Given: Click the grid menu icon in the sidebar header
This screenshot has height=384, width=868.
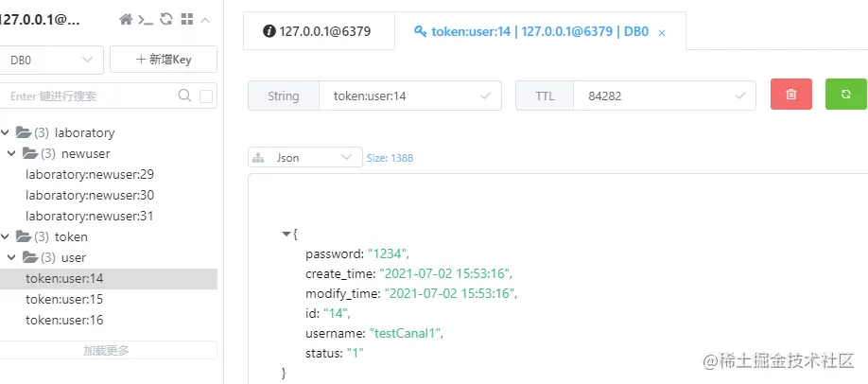Looking at the screenshot, I should point(186,20).
